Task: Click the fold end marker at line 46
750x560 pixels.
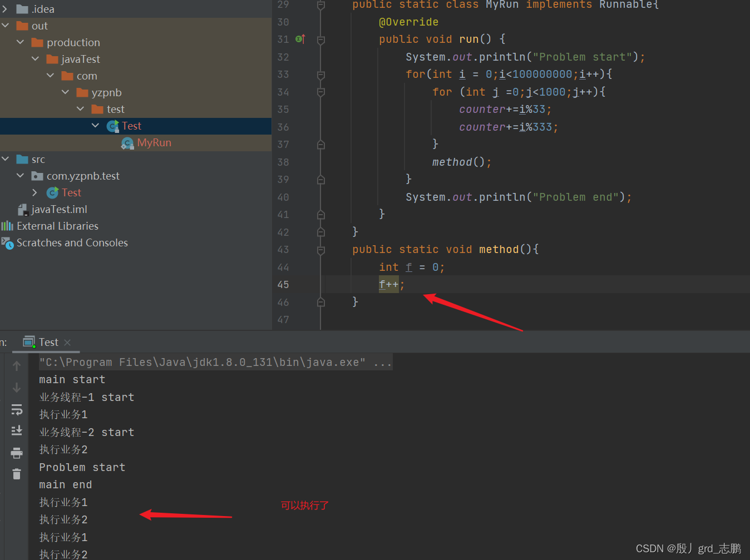Action: [x=321, y=302]
